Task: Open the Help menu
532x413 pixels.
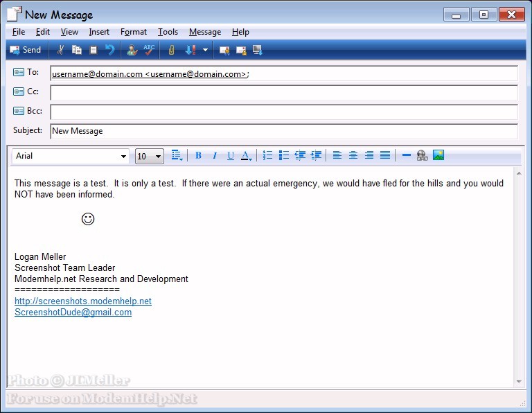Action: click(240, 32)
